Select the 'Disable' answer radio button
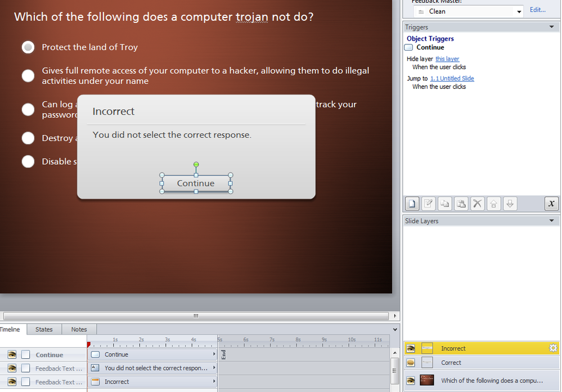562x392 pixels. coord(28,161)
